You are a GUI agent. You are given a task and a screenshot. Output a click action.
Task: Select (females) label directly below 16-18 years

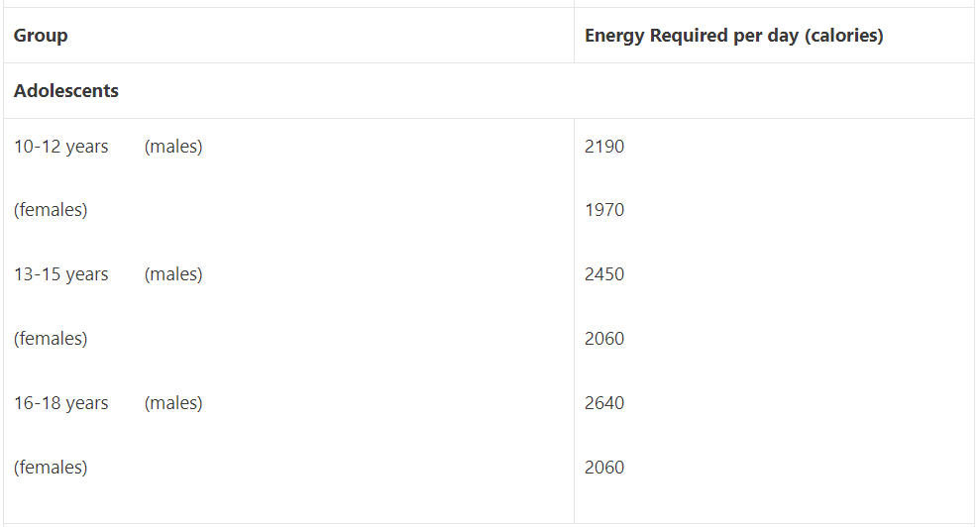tap(51, 468)
